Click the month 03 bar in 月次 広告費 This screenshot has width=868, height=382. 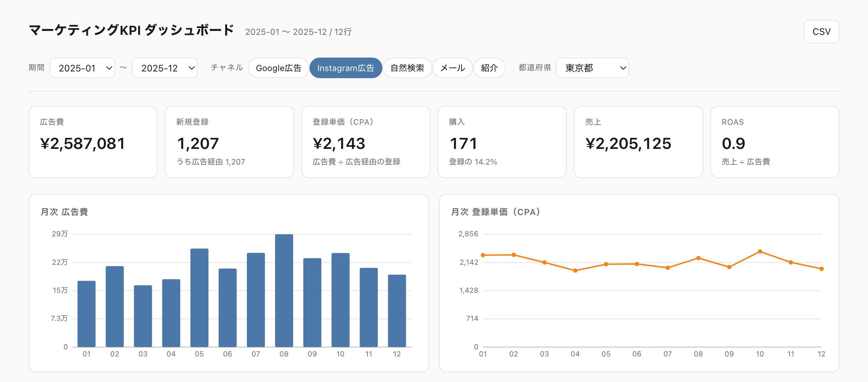[143, 316]
